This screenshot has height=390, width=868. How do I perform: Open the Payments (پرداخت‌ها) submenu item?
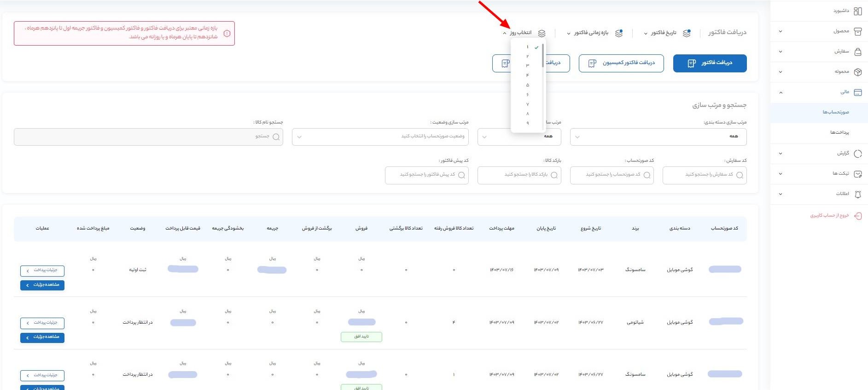coord(839,133)
